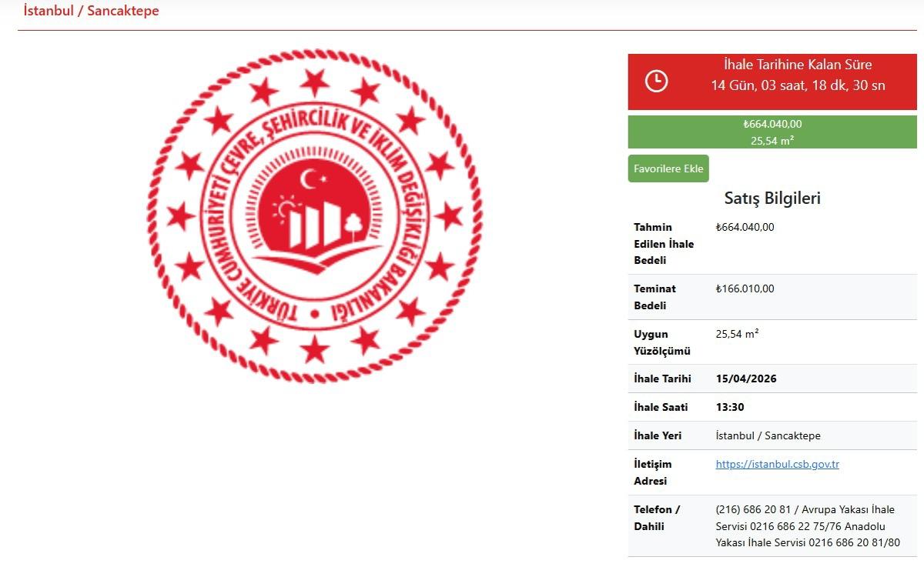
Task: Click the clock icon in the red countdown banner
Action: (656, 81)
